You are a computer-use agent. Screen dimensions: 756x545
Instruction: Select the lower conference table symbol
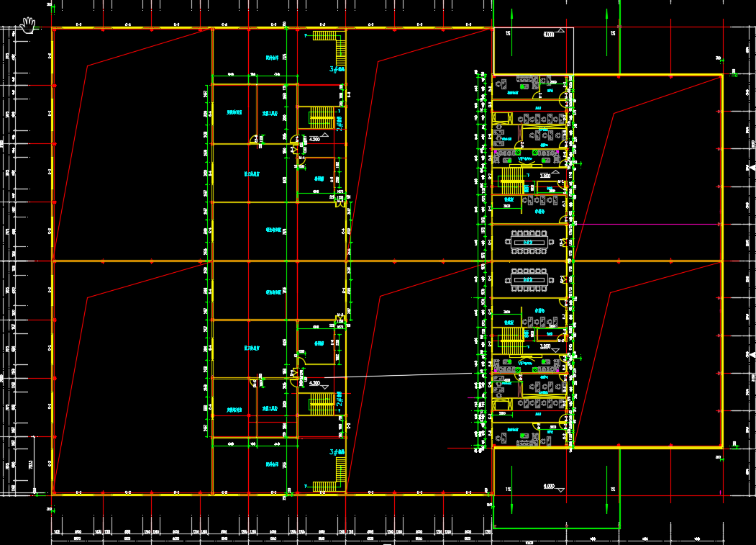[x=529, y=279]
